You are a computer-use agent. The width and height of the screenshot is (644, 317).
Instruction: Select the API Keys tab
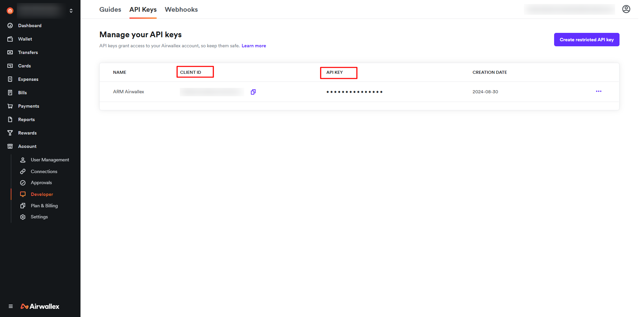[x=143, y=9]
